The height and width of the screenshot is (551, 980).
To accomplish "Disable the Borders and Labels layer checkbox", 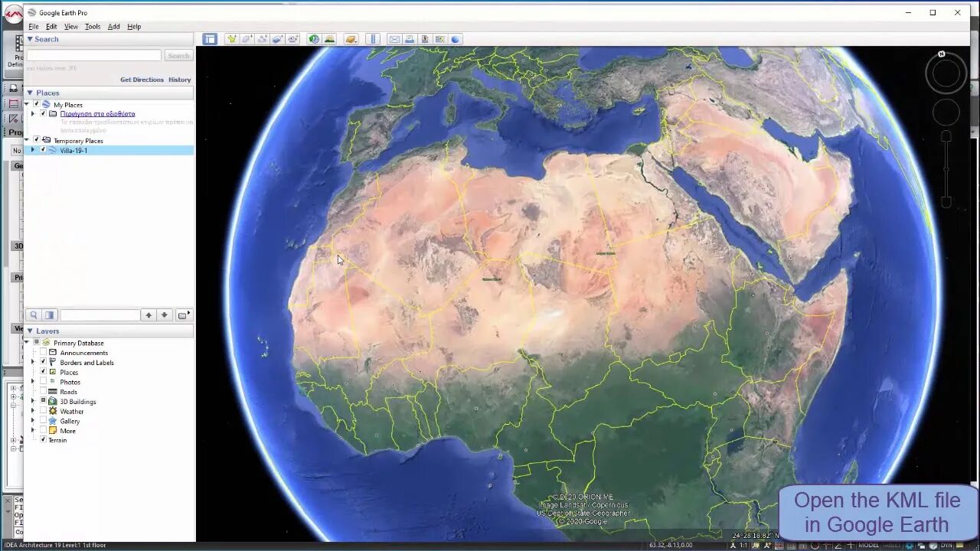I will click(x=43, y=362).
